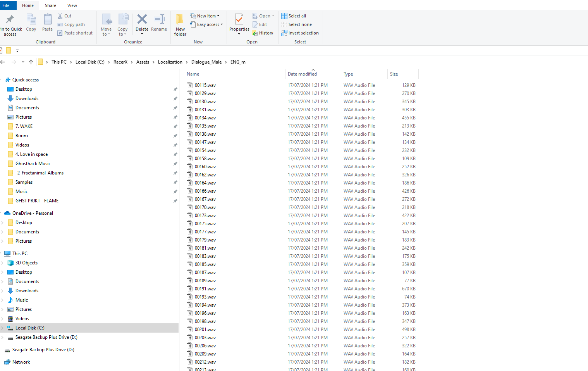Navigate to RacerX in the address bar
Image resolution: width=588 pixels, height=371 pixels.
coord(120,62)
